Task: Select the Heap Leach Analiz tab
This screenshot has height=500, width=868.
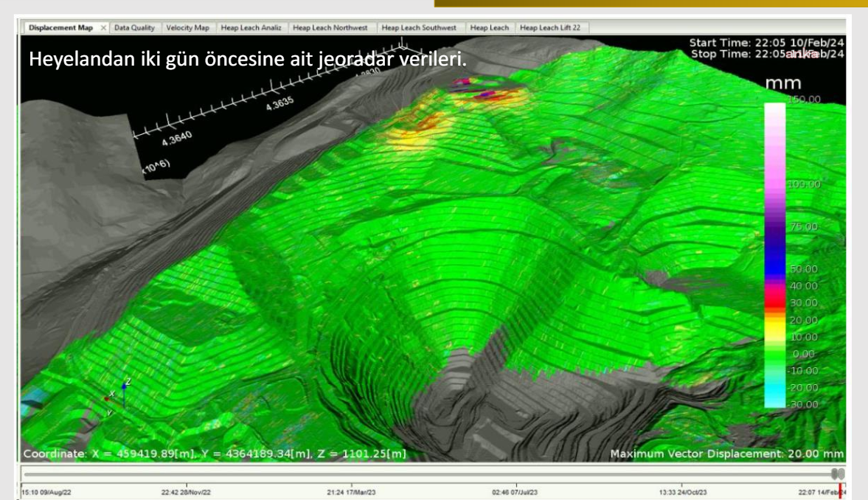Action: (x=251, y=28)
